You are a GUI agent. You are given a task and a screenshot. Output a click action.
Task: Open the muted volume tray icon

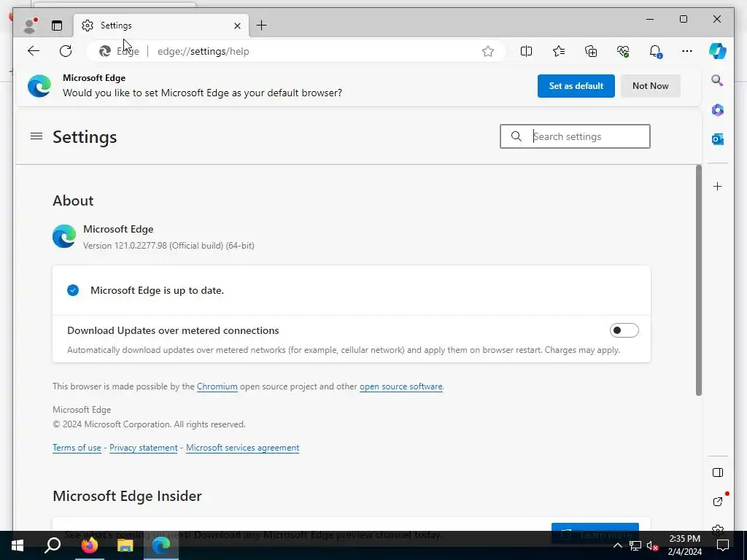click(x=652, y=545)
